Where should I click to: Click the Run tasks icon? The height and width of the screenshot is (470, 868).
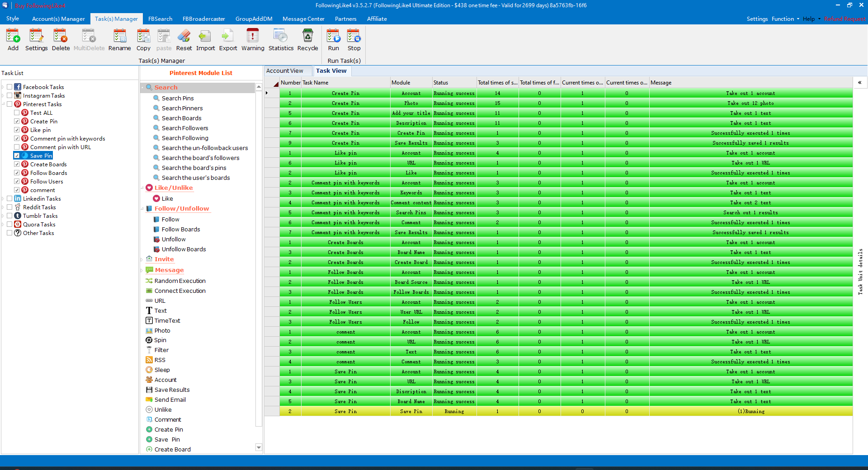click(334, 40)
